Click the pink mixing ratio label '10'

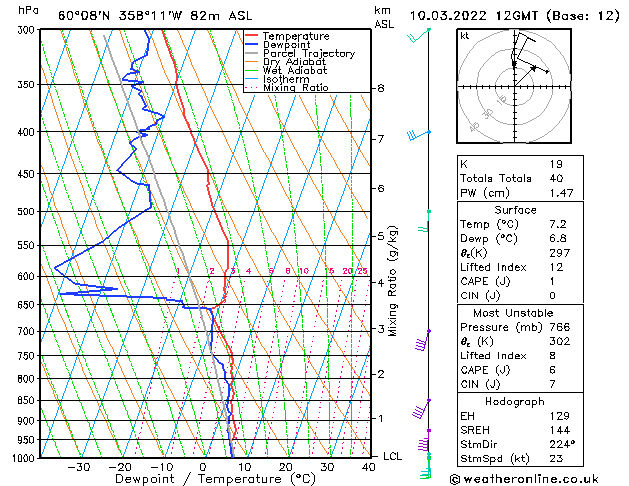coord(304,271)
